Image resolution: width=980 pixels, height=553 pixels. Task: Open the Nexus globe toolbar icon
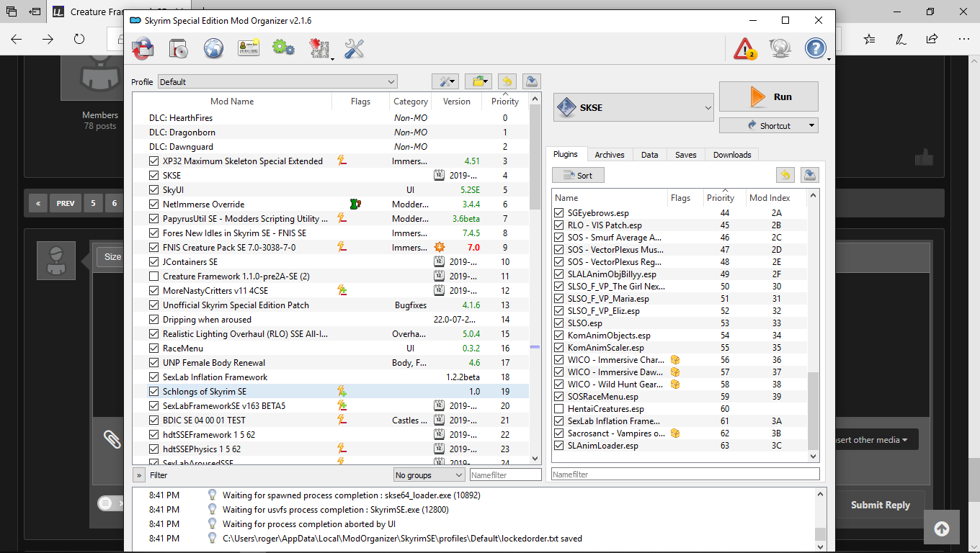pos(213,48)
